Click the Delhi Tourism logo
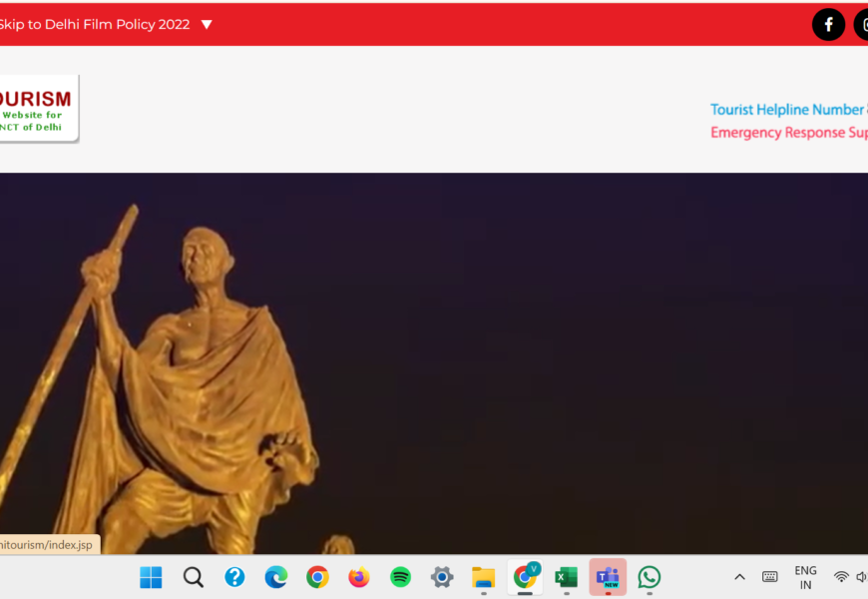 39,109
